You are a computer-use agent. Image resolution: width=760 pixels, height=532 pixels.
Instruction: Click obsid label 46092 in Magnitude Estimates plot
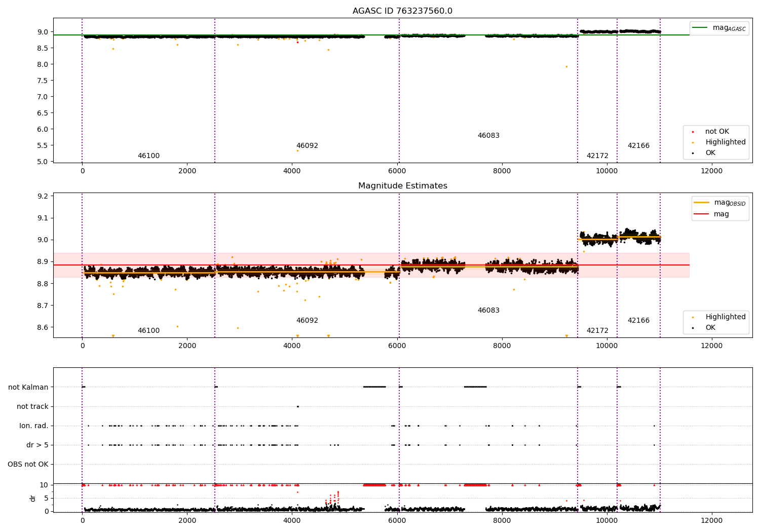pyautogui.click(x=307, y=321)
